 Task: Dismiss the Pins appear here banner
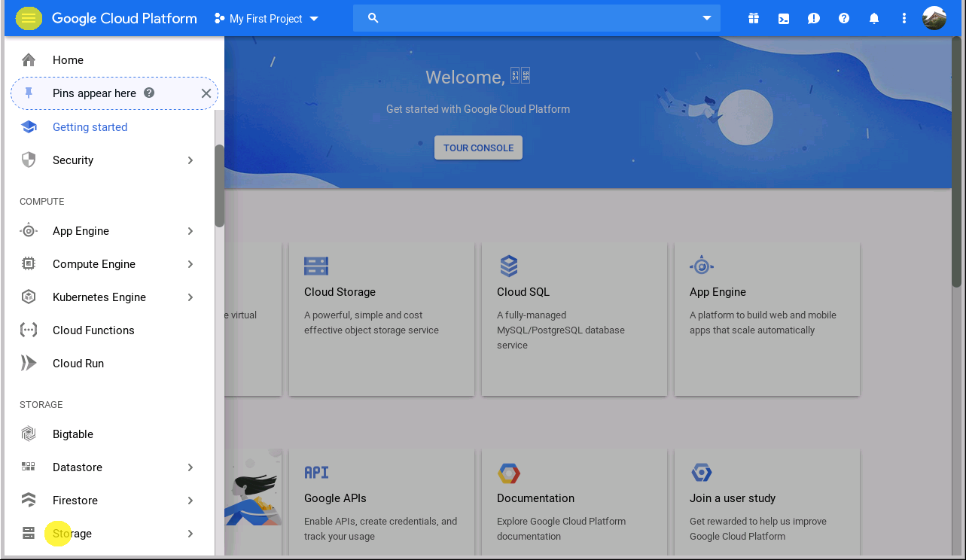[206, 93]
